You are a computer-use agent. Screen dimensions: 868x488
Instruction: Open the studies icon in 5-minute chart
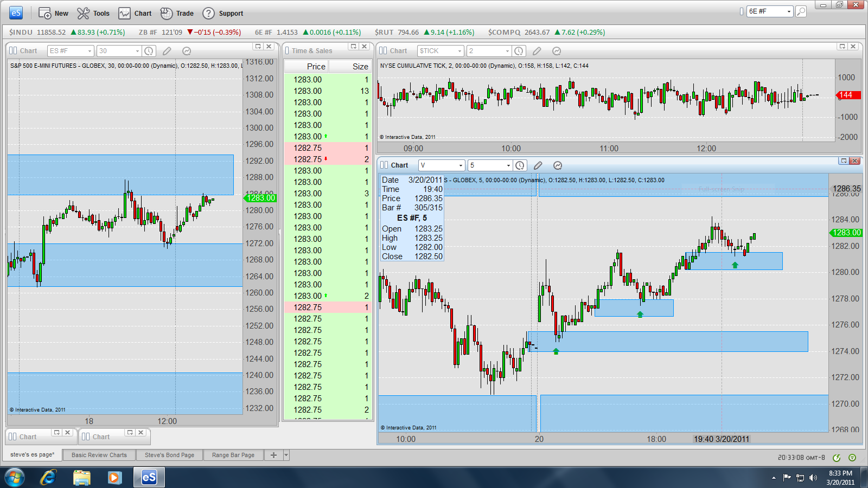(x=558, y=165)
